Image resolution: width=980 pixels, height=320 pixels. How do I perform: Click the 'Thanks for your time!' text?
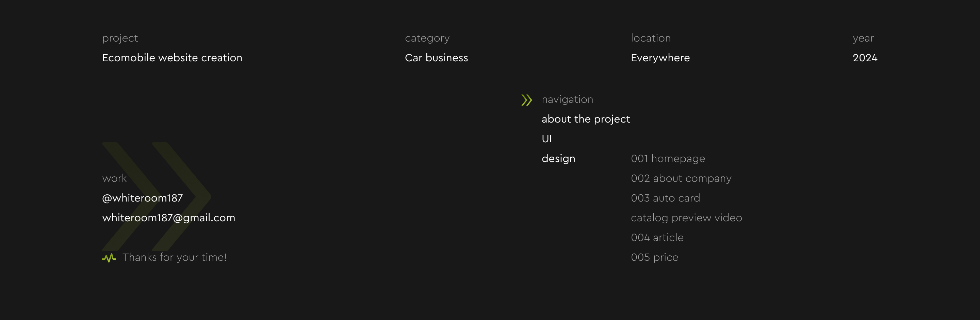point(175,258)
